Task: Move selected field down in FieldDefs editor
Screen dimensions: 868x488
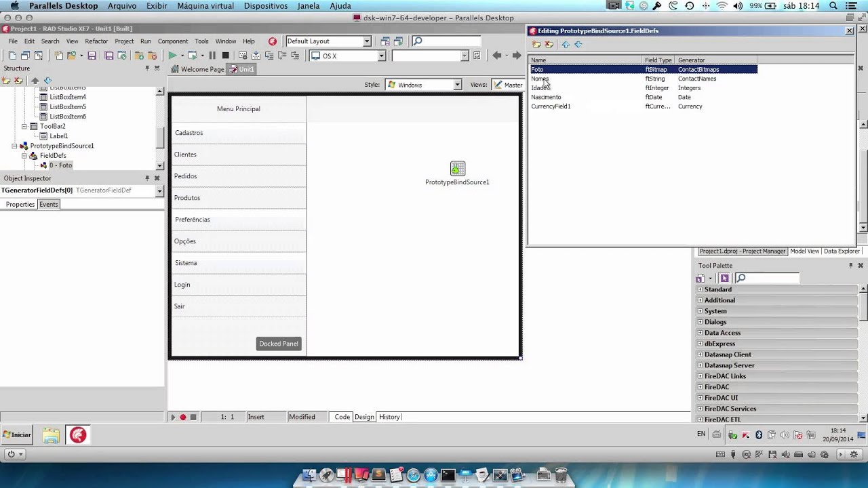Action: click(578, 44)
